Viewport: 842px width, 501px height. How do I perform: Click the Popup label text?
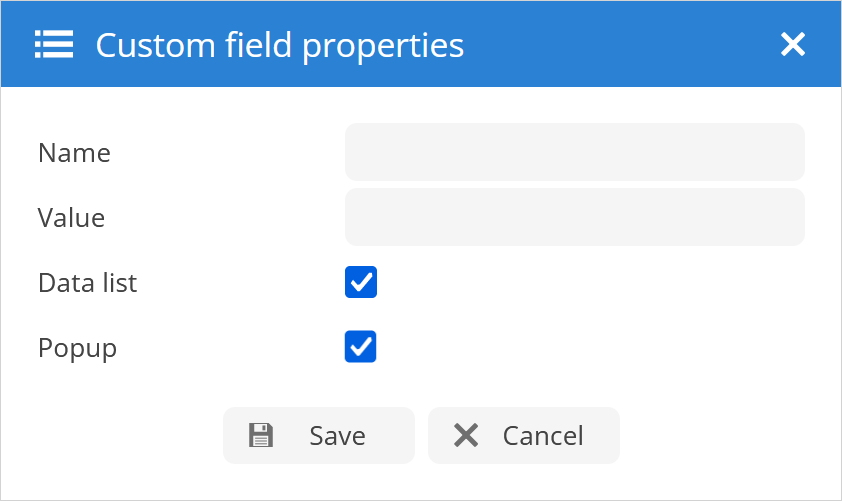(77, 348)
